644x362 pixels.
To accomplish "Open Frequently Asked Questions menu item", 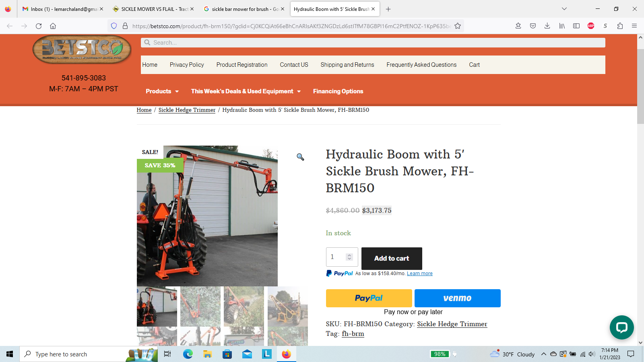I will tap(421, 65).
